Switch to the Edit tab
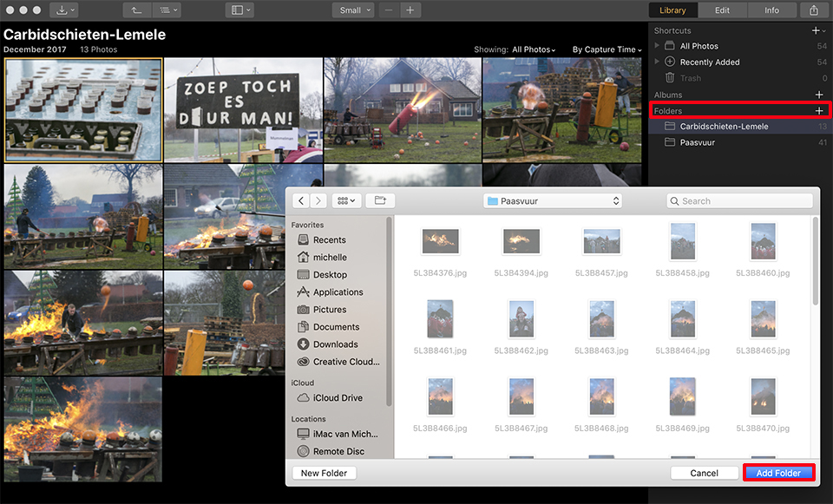 722,10
